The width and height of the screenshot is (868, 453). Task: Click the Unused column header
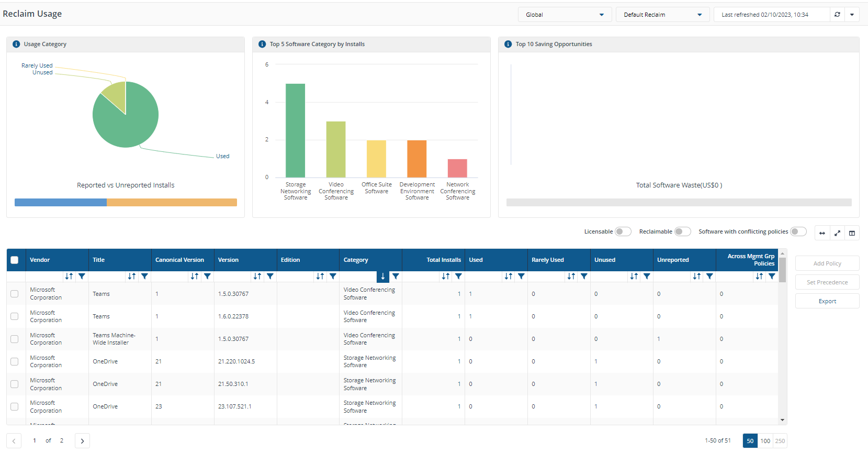click(x=622, y=260)
